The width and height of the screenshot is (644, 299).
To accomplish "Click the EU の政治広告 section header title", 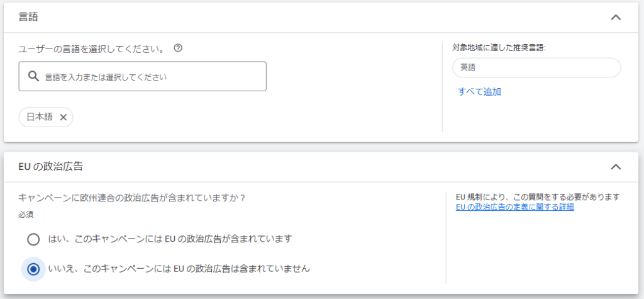I will click(x=51, y=167).
